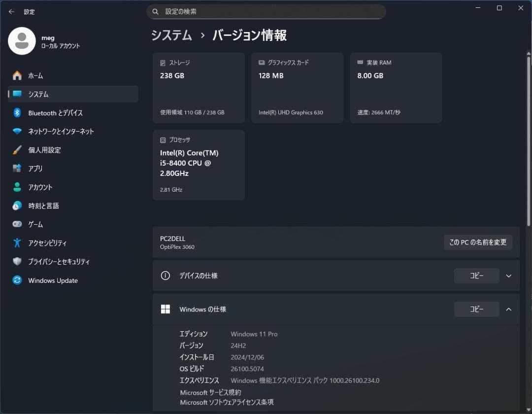Switch to the ホーム section
Screen dimensions: 532x414
[x=18, y=75]
